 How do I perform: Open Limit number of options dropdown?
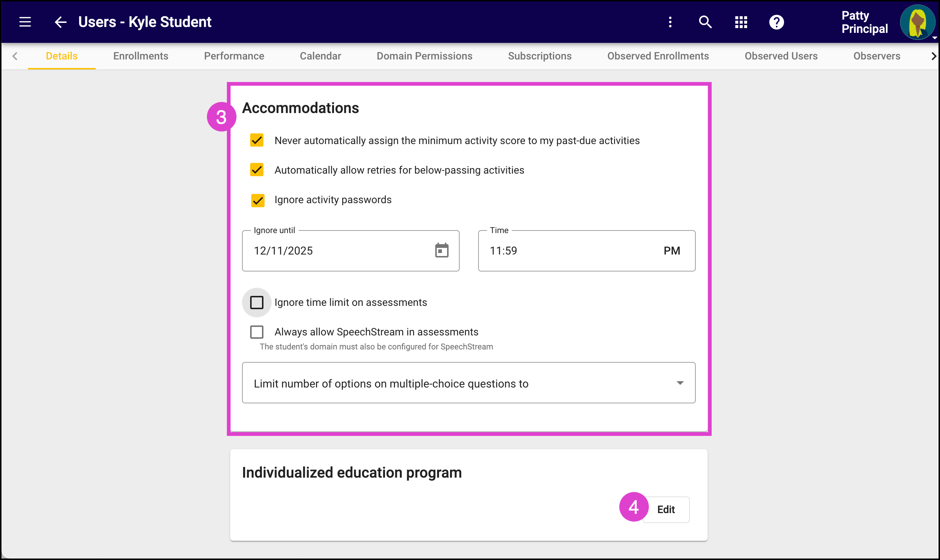(469, 383)
